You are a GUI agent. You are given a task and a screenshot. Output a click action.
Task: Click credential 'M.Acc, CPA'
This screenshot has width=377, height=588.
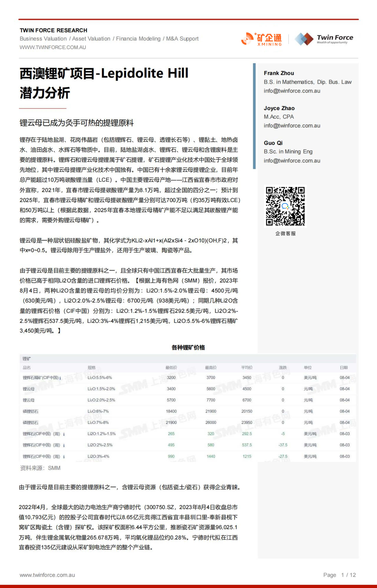279,117
